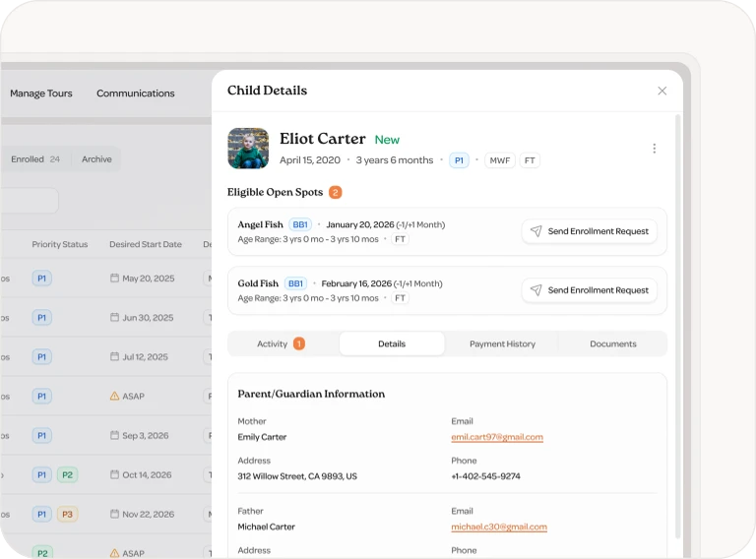Click the orange P3 badge in Nov 22, 2026 row
This screenshot has width=756, height=559.
tap(67, 514)
